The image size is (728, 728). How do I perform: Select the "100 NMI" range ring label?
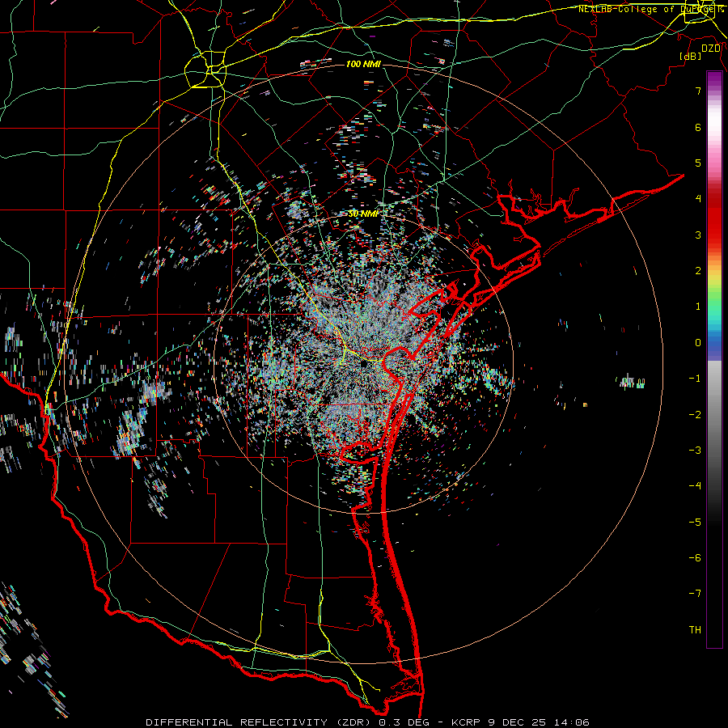(x=363, y=64)
